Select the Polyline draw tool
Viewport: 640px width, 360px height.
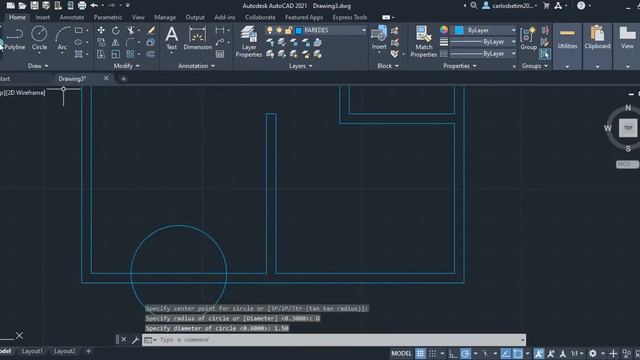14,38
